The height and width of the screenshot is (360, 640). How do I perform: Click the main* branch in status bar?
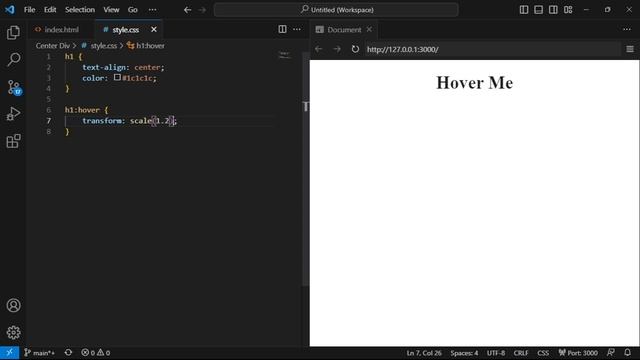(39, 353)
